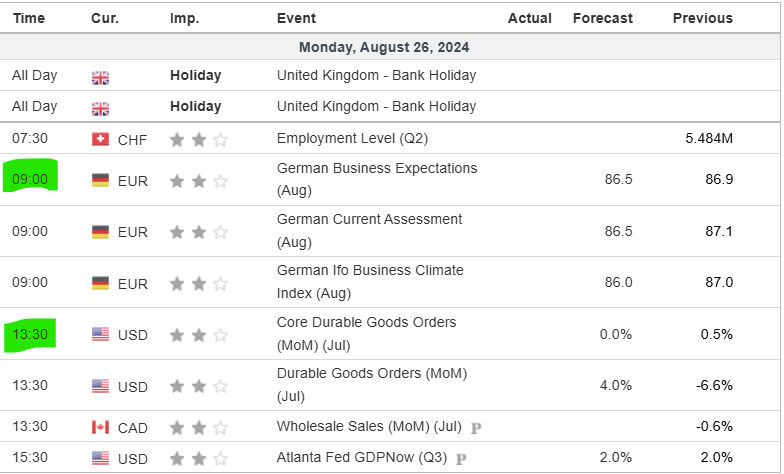Screen dimensions: 784x474
Task: Open the Employment Level (Q2) event
Action: (352, 138)
